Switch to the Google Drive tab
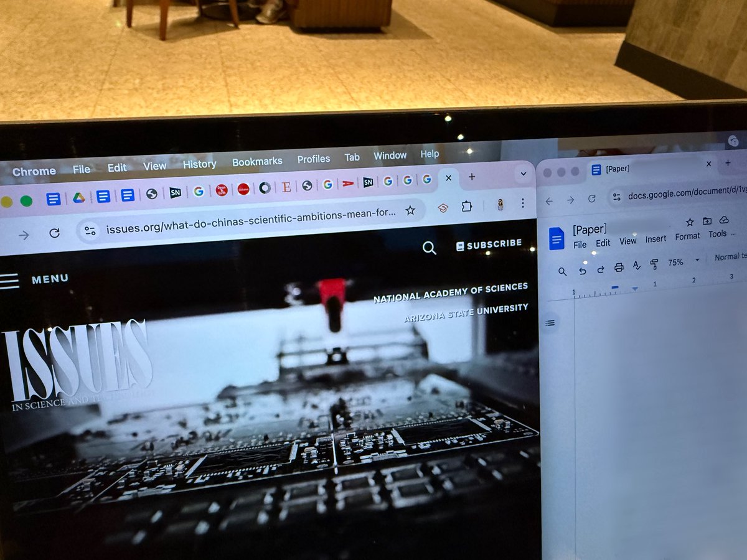Image resolution: width=747 pixels, height=560 pixels. (x=78, y=197)
